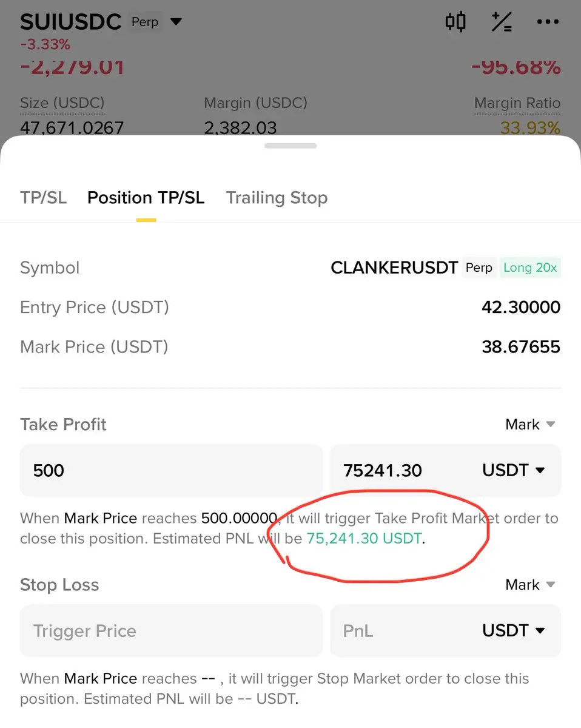Open Stop Loss Mark trigger type dropdown
581x728 pixels.
point(531,584)
